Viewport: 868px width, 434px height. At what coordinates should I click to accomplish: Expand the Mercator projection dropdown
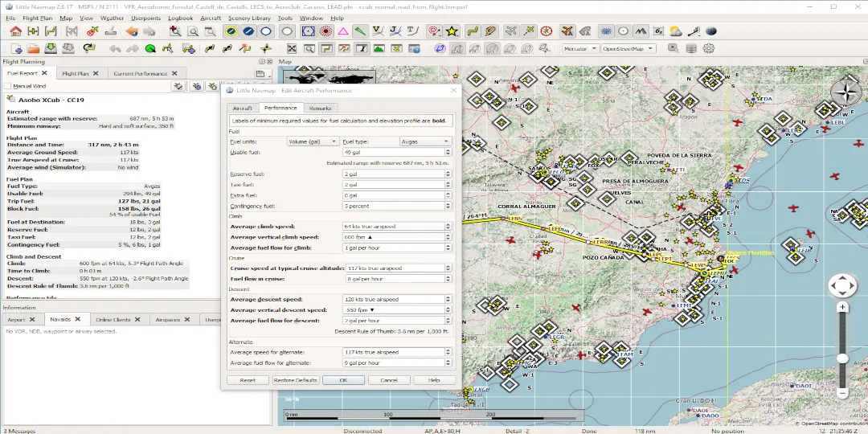coord(580,48)
